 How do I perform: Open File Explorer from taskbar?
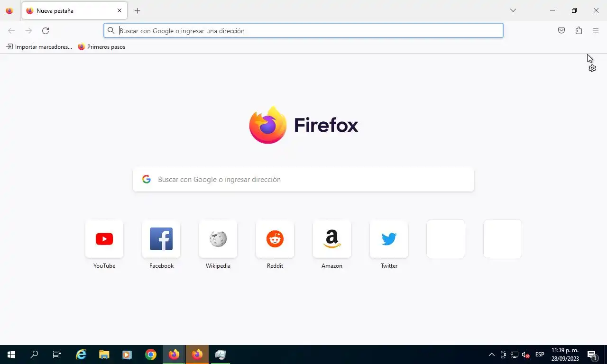pyautogui.click(x=104, y=355)
